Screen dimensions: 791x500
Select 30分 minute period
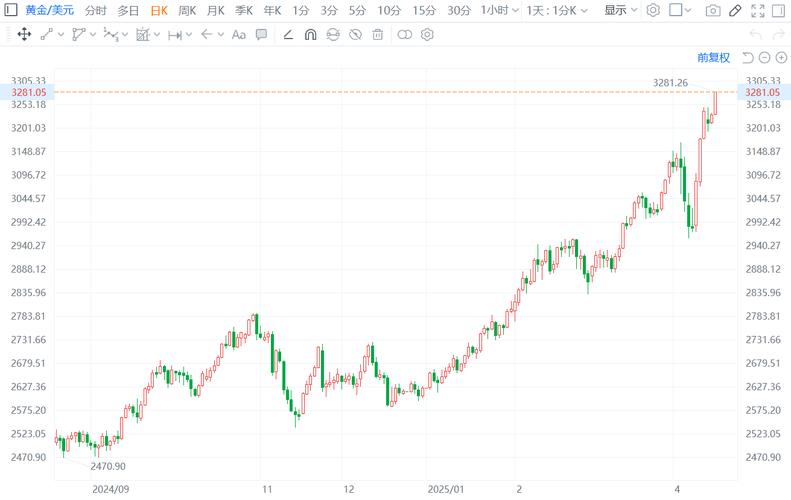tap(459, 10)
